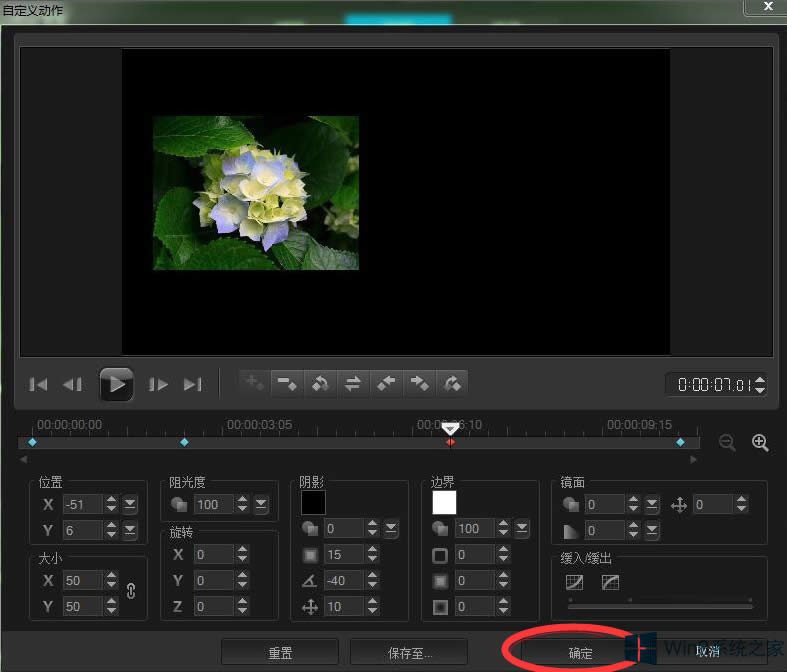The image size is (787, 672).
Task: Click the reverse keyframes icon
Action: pyautogui.click(x=353, y=383)
